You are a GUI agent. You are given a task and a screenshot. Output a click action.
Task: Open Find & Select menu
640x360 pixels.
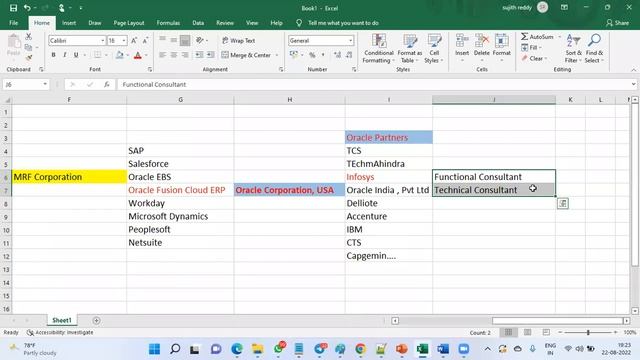pyautogui.click(x=594, y=48)
